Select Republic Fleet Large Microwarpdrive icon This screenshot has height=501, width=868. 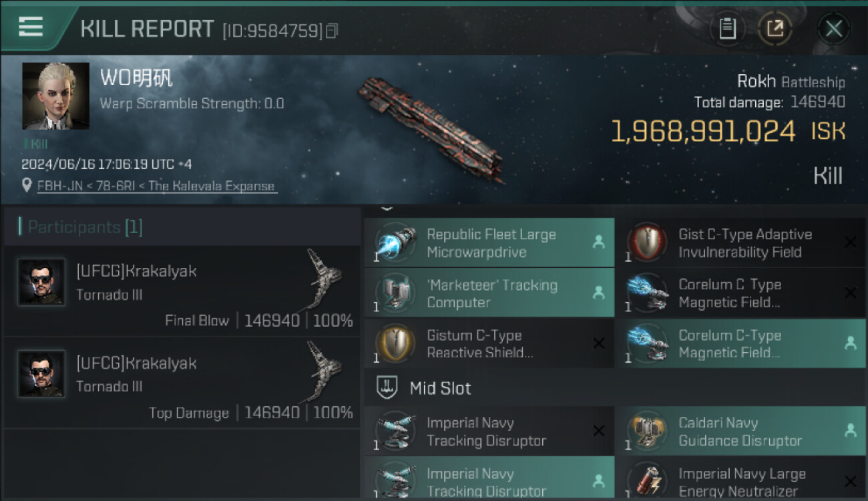coord(396,243)
